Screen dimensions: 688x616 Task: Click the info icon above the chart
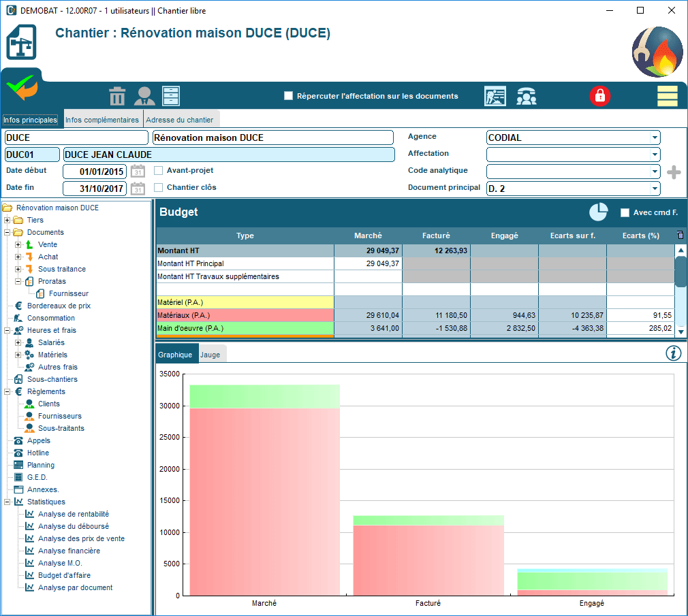[673, 353]
